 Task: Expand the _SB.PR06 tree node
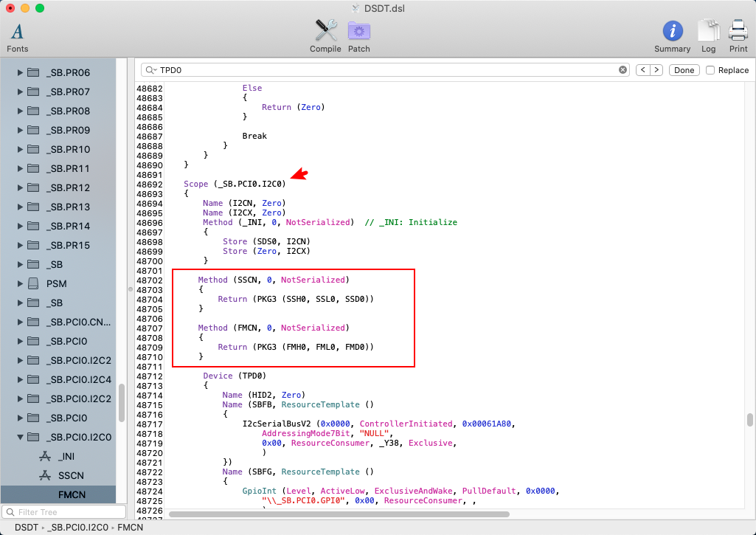pyautogui.click(x=20, y=72)
